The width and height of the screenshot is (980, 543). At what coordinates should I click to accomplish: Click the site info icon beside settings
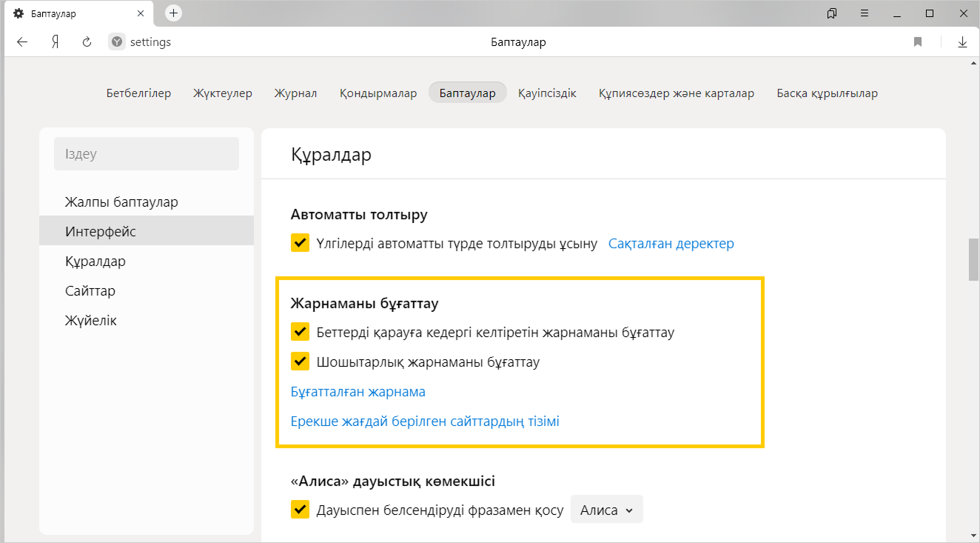point(117,42)
